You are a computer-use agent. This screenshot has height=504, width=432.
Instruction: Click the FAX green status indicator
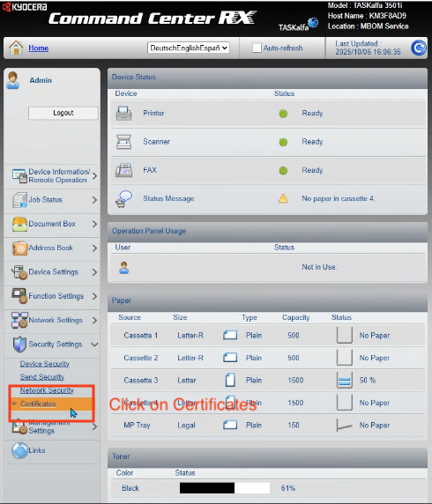point(283,170)
